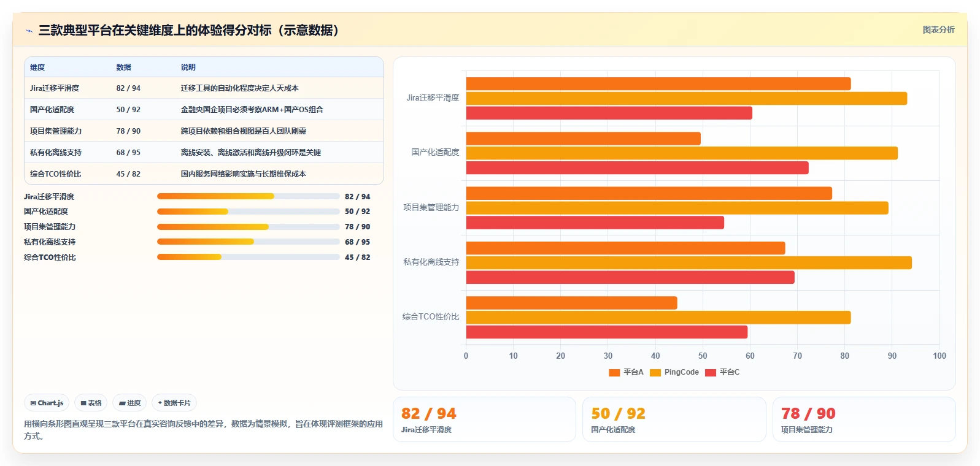Click the 平台A bar for 国产化适配度
This screenshot has height=466, width=980.
584,139
